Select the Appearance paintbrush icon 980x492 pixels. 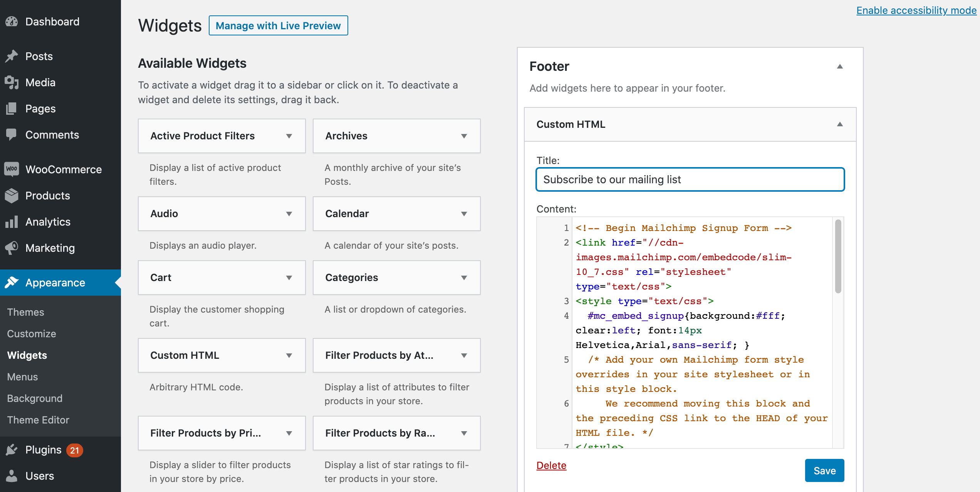[12, 283]
